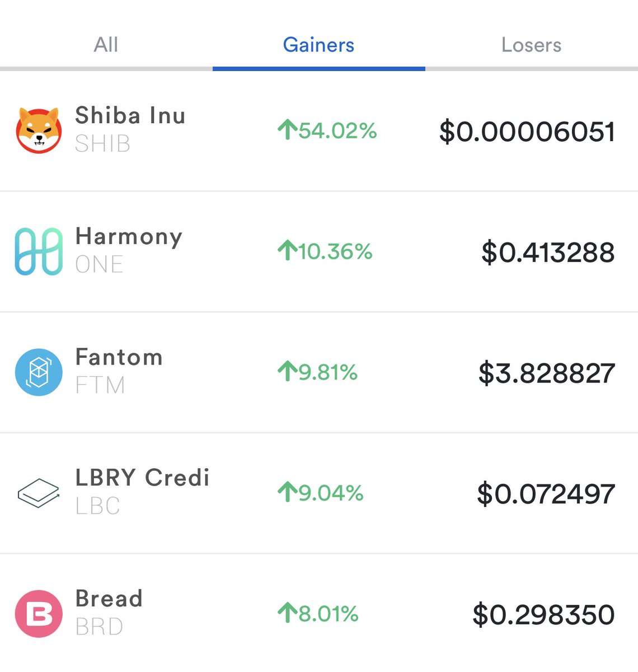Select the Gainers tab
This screenshot has width=638, height=672.
[318, 45]
